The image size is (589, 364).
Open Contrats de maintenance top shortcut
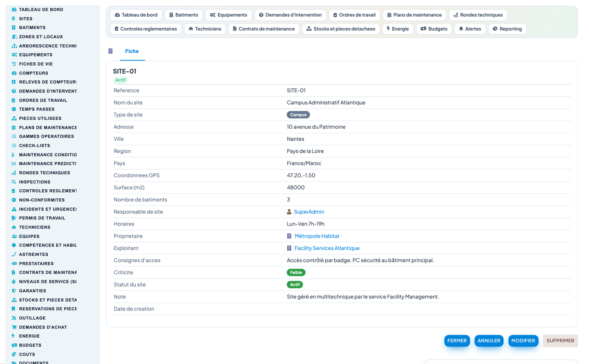[x=264, y=29]
